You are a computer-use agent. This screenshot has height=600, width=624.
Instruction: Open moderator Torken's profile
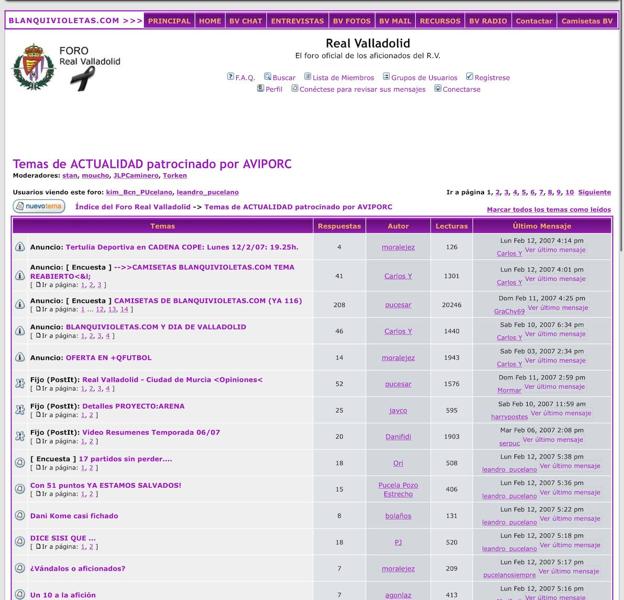click(x=175, y=175)
